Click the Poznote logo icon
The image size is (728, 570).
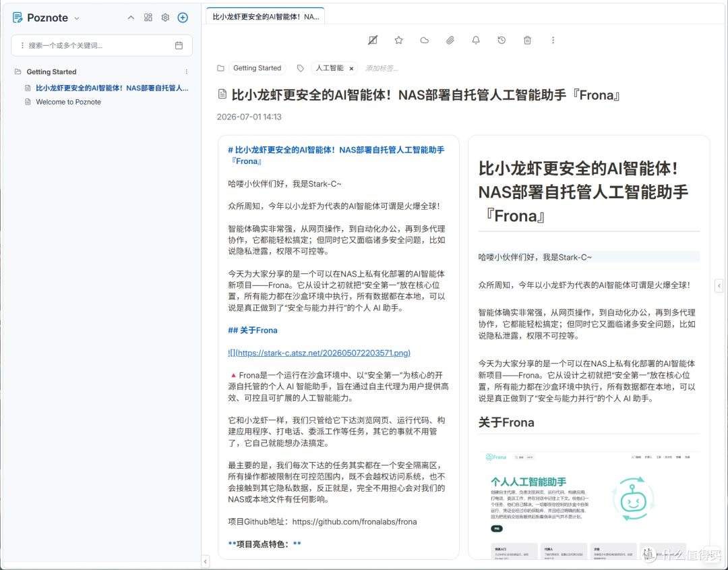[17, 18]
